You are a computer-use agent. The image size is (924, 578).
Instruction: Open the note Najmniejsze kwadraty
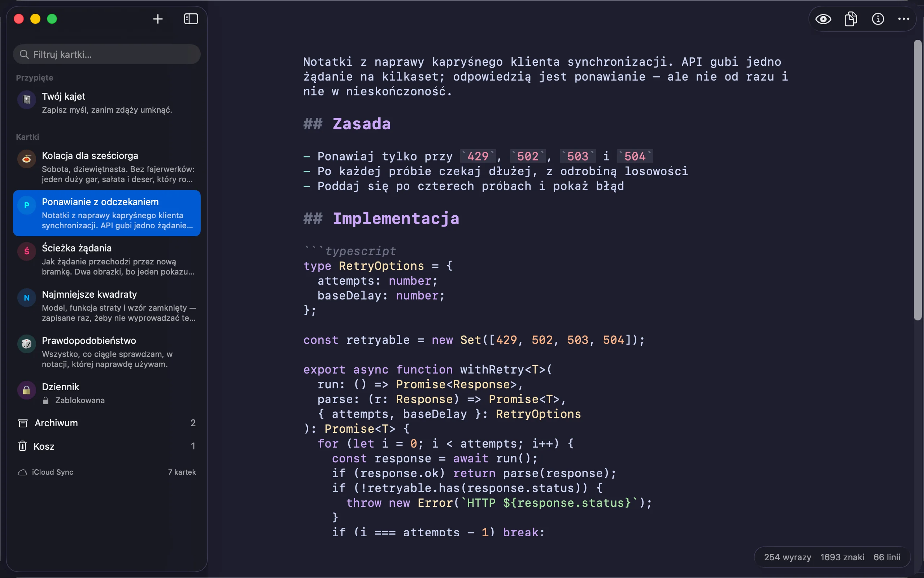click(x=106, y=306)
